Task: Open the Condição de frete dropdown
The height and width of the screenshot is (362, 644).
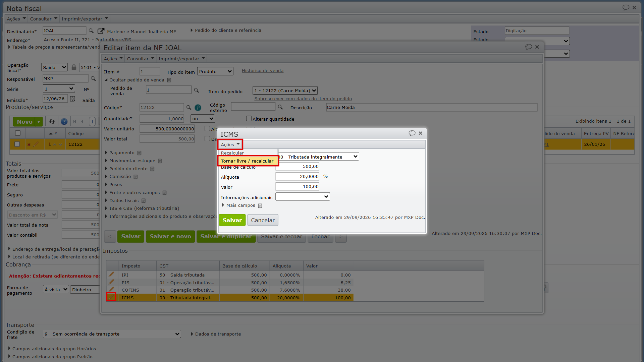Action: click(112, 334)
